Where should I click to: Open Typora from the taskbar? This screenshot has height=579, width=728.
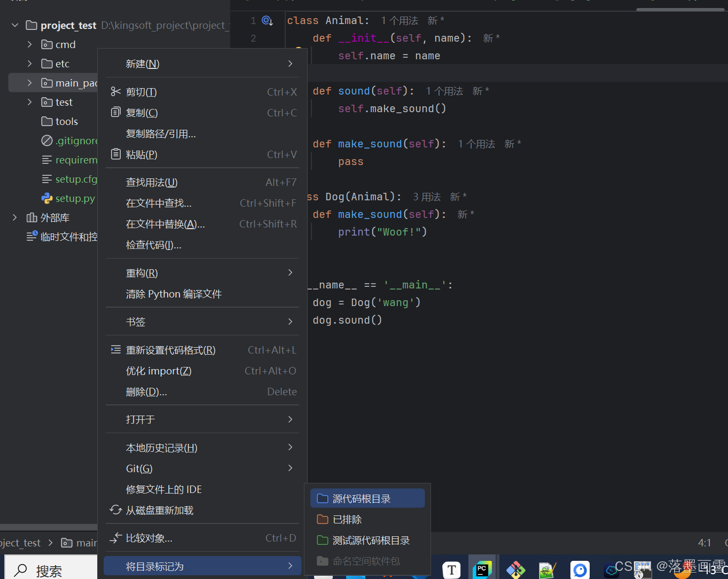[x=451, y=570]
